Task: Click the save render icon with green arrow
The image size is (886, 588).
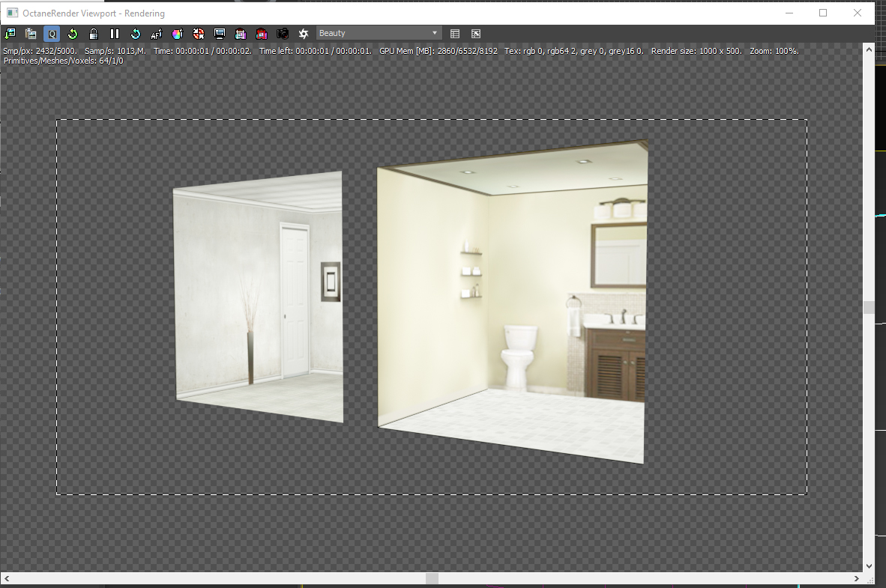Action: click(x=10, y=34)
